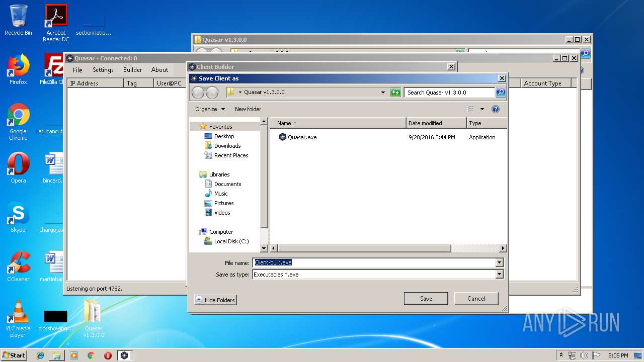Show hidden system tray icons

[561, 355]
